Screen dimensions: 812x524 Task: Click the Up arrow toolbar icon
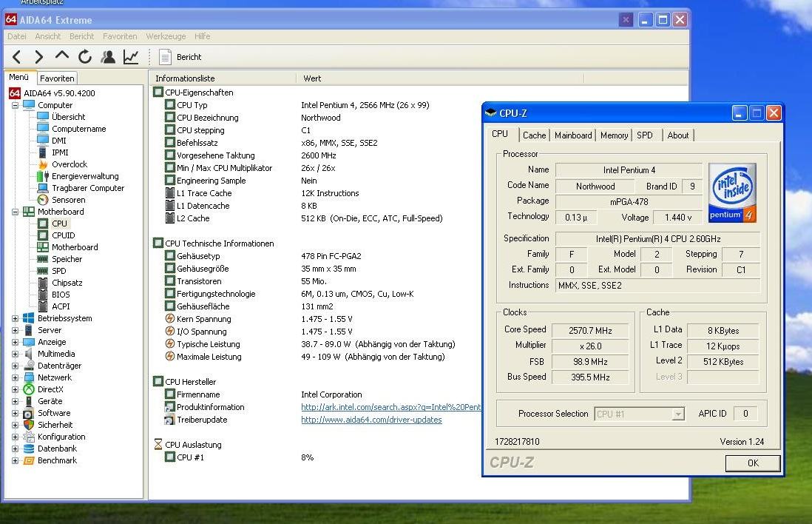pos(61,57)
